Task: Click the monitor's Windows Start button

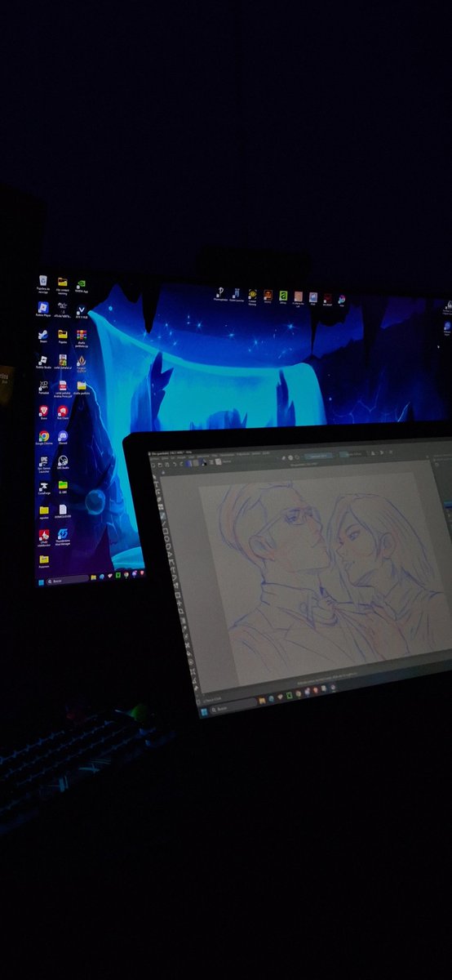Action: (42, 582)
